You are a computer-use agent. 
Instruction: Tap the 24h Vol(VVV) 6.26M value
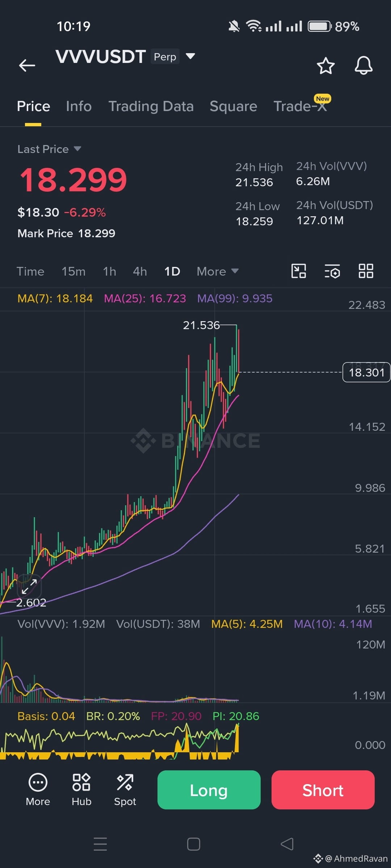tap(313, 181)
